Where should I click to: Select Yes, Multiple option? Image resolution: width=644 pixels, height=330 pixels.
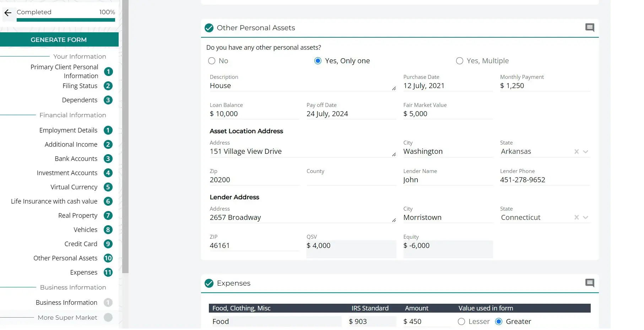(x=460, y=61)
